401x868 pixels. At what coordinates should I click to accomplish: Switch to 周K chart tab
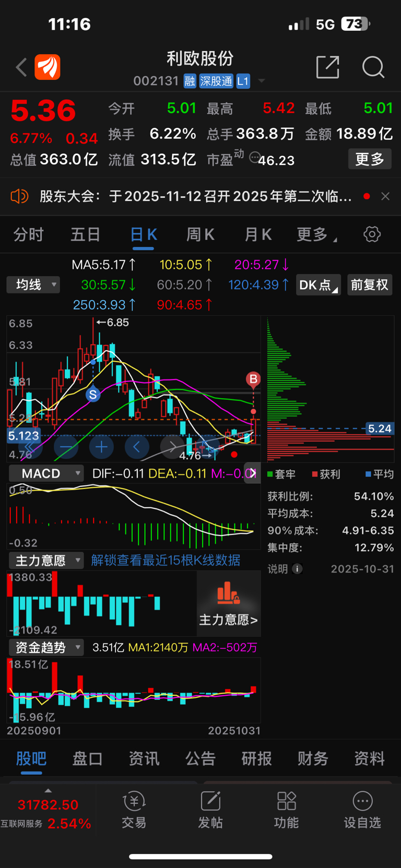(200, 234)
